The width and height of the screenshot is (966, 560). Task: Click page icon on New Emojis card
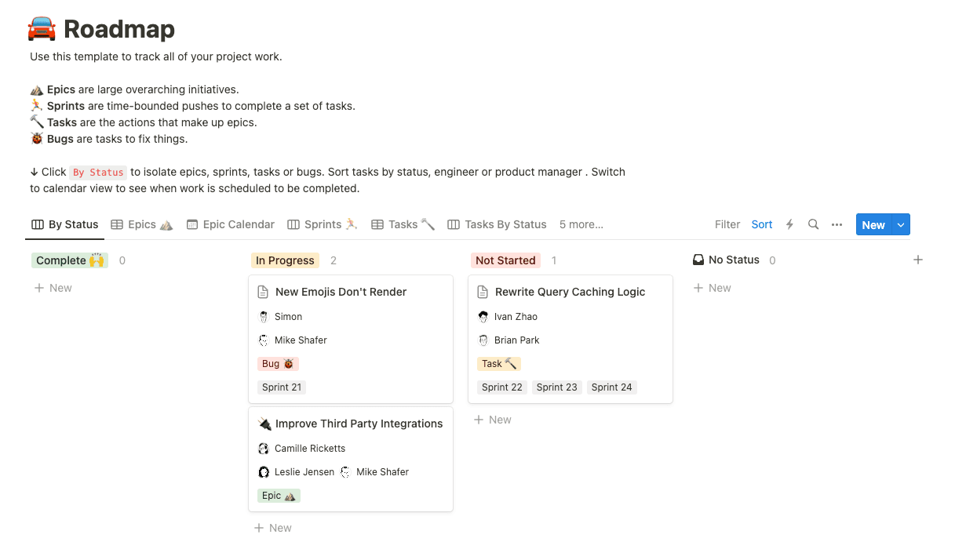coord(264,292)
